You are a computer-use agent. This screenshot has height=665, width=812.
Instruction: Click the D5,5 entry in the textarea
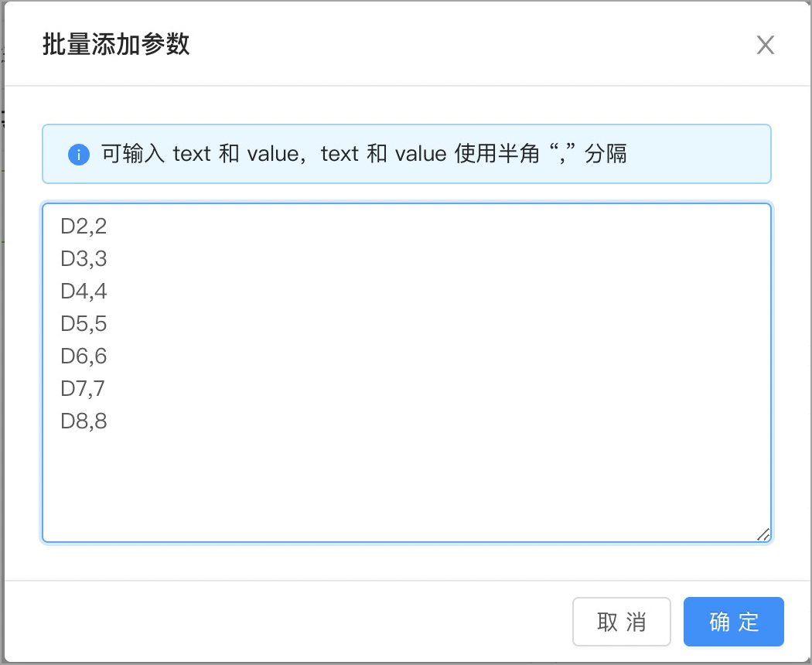point(84,324)
